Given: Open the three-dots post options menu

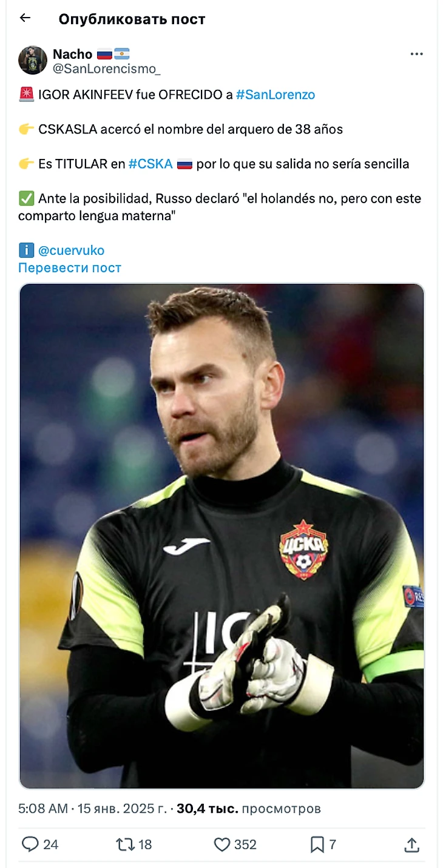Looking at the screenshot, I should tap(416, 54).
